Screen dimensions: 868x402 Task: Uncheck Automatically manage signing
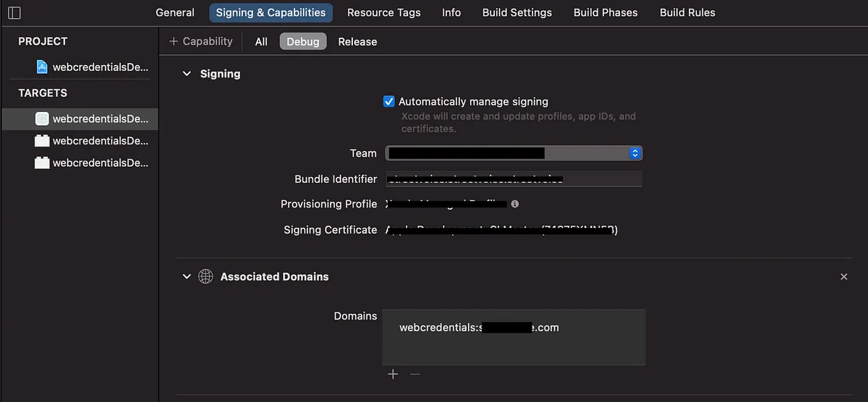pyautogui.click(x=389, y=102)
